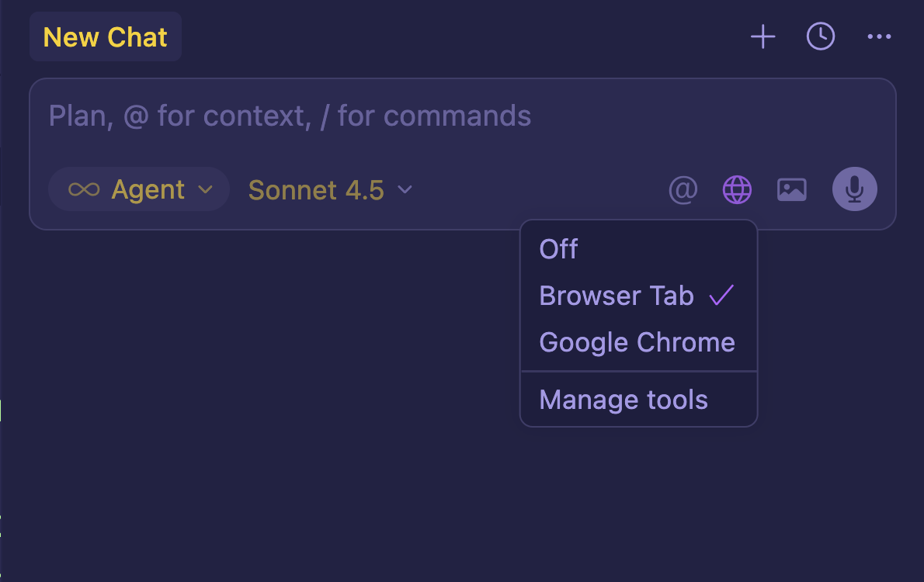This screenshot has width=924, height=582.
Task: Turn the browser tool Off
Action: [x=558, y=249]
